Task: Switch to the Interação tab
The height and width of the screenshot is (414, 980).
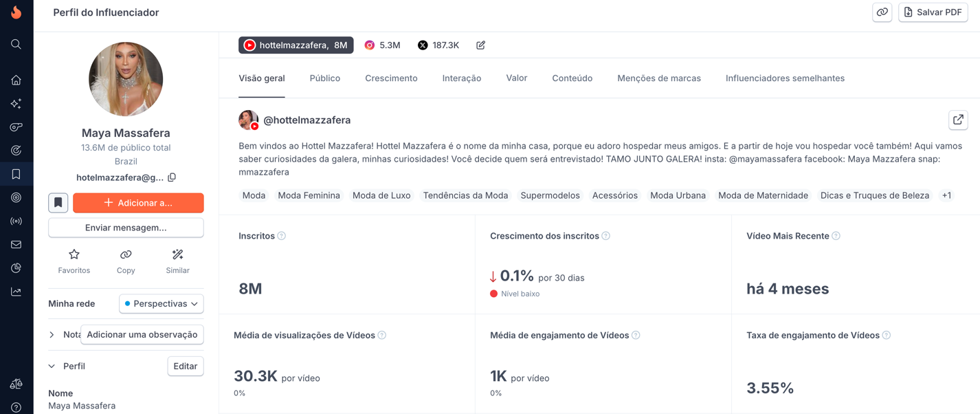Action: (x=462, y=78)
